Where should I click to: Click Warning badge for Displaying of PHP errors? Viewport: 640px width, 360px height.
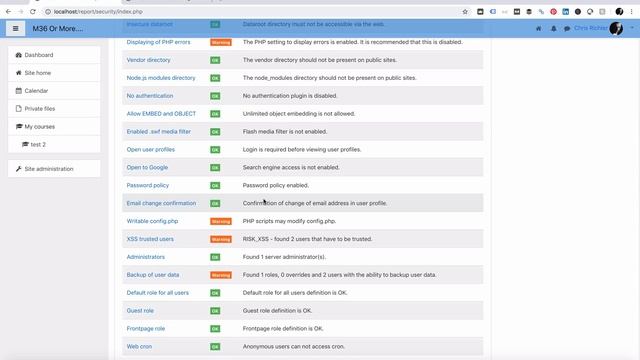pyautogui.click(x=221, y=42)
